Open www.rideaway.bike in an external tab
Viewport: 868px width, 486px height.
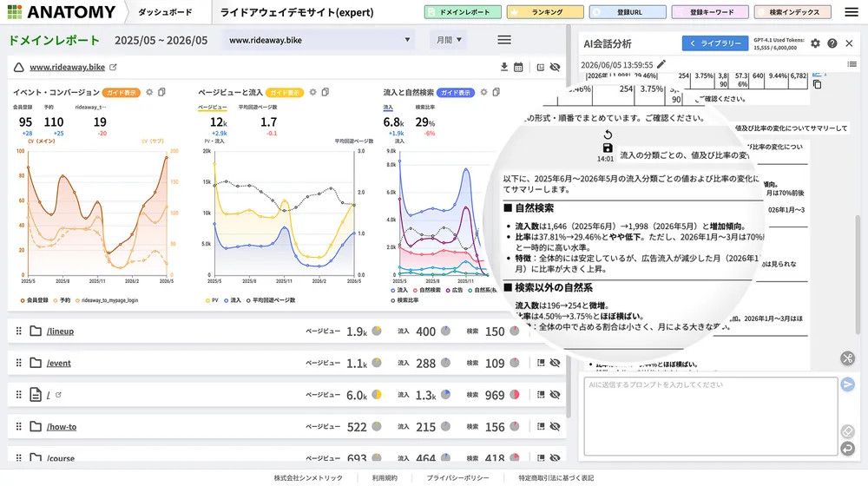tap(113, 67)
